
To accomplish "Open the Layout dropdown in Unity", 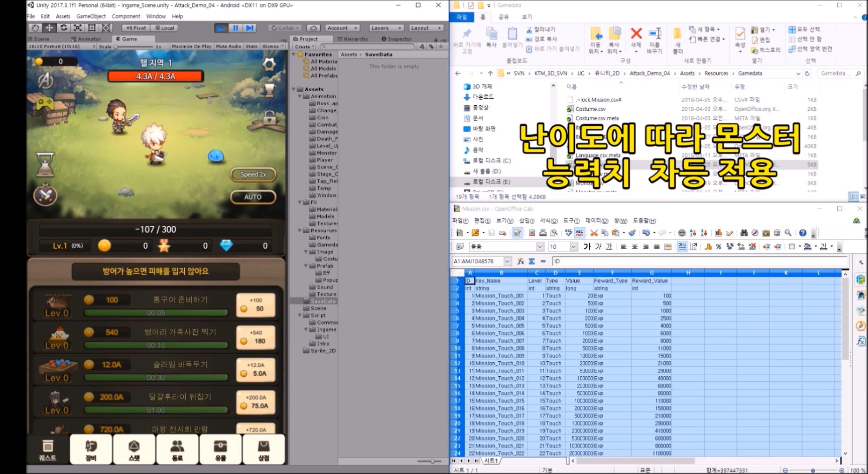I will 425,28.
